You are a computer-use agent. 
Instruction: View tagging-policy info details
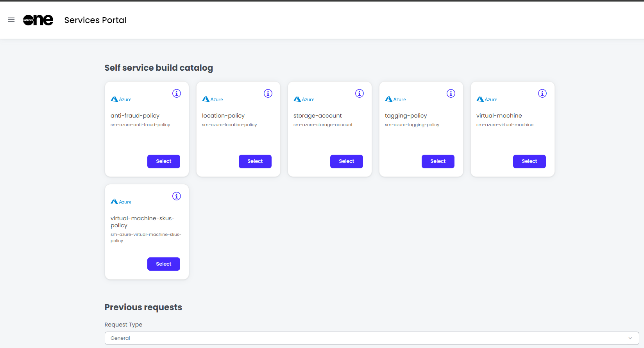[x=451, y=93]
